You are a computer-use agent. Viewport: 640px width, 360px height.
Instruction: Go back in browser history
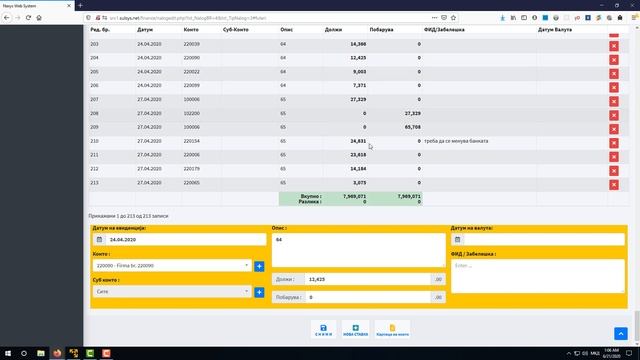tap(7, 18)
